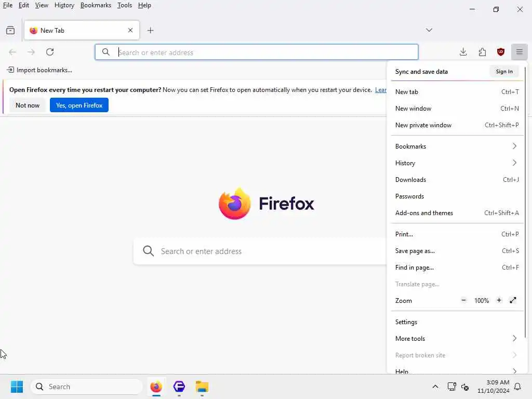Choose New tab from app menu
532x399 pixels.
coord(457,92)
